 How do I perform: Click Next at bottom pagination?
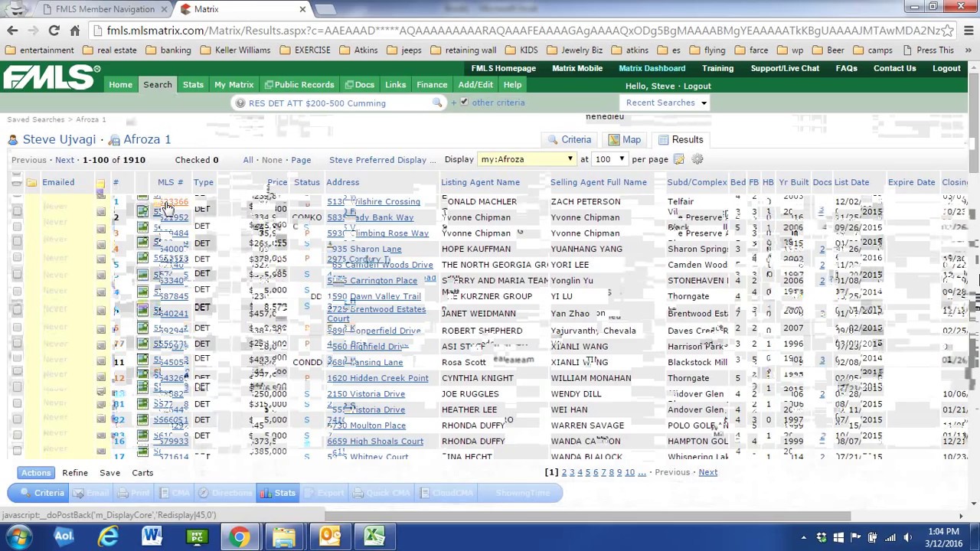(707, 472)
